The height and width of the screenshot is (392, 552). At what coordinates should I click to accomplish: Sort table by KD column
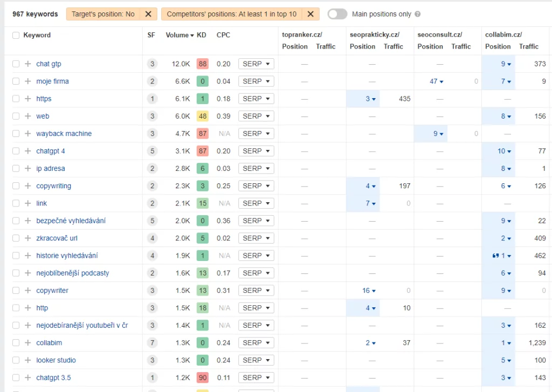(x=202, y=35)
